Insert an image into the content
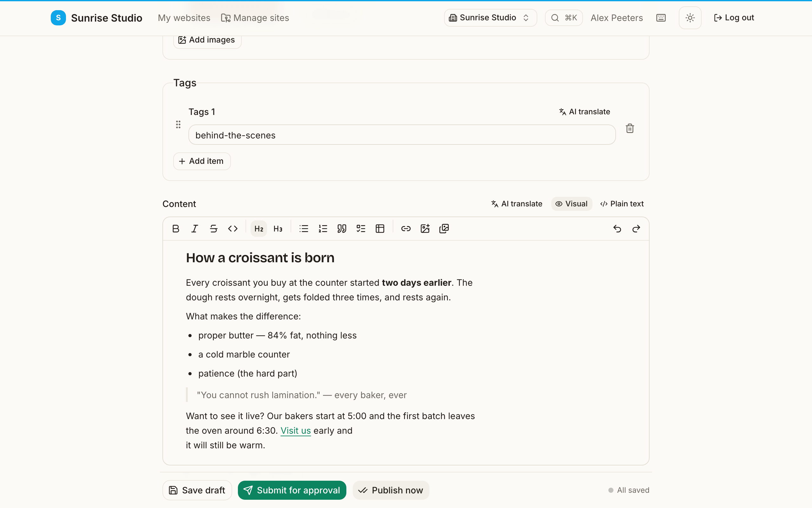This screenshot has width=812, height=508. 425,229
